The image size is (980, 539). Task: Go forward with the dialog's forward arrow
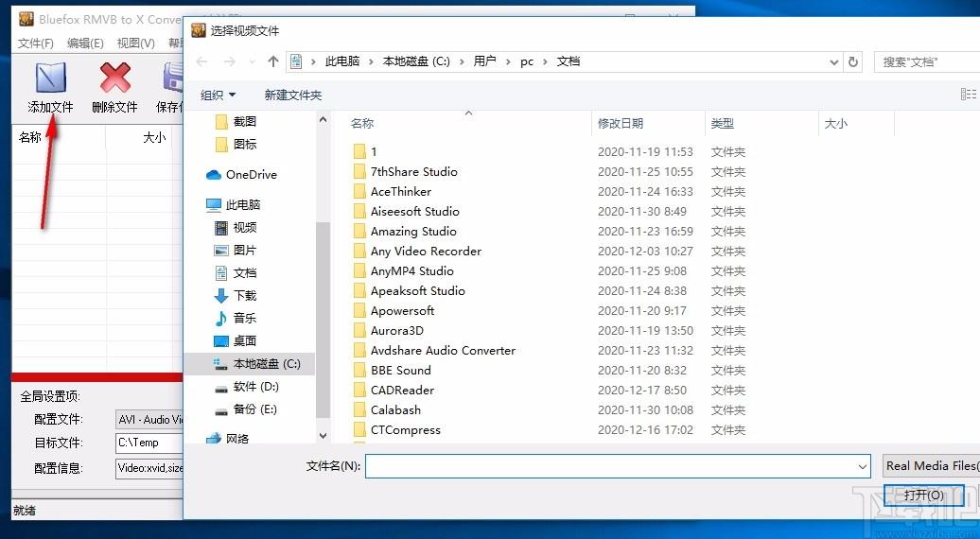(x=229, y=61)
